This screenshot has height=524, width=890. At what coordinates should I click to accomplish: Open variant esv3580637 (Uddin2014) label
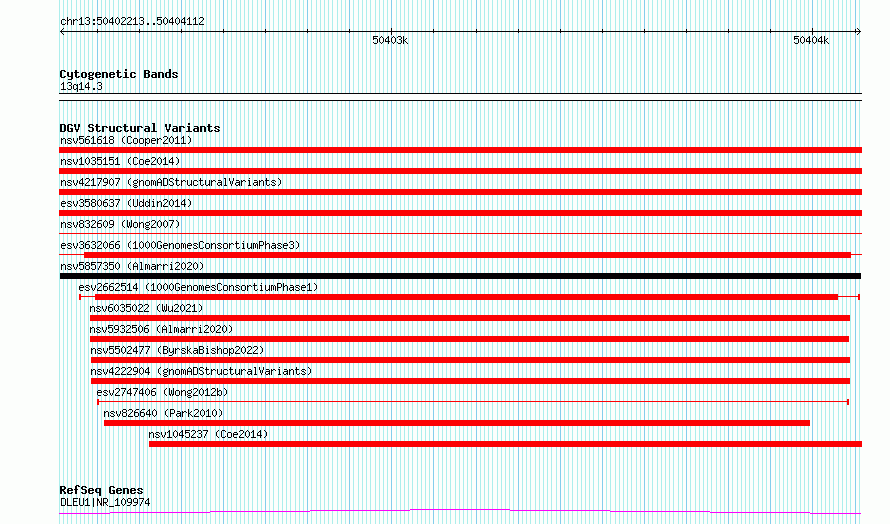126,203
